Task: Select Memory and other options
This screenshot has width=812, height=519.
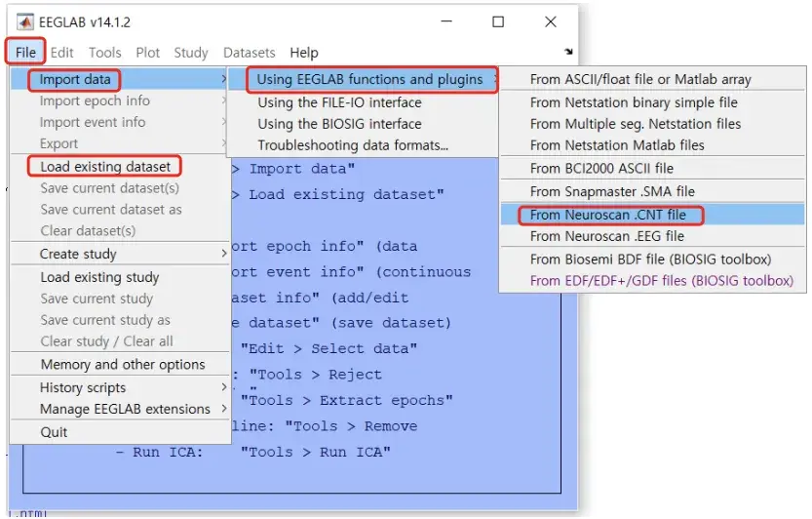Action: click(x=123, y=364)
